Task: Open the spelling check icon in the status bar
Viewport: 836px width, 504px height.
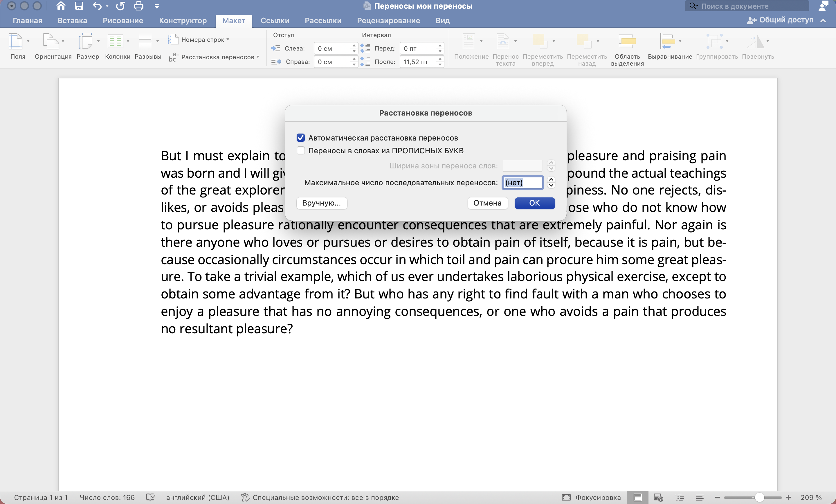Action: (150, 497)
